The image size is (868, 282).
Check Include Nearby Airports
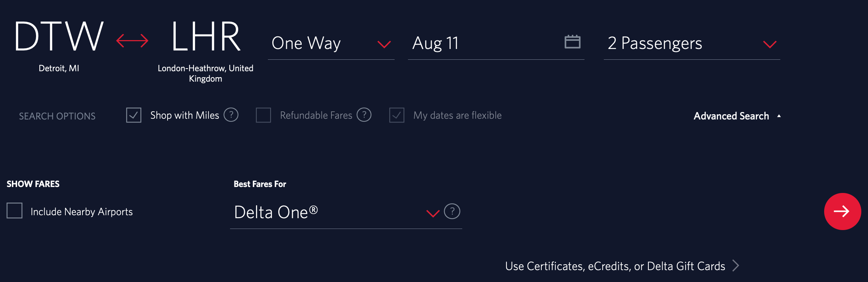coord(14,211)
